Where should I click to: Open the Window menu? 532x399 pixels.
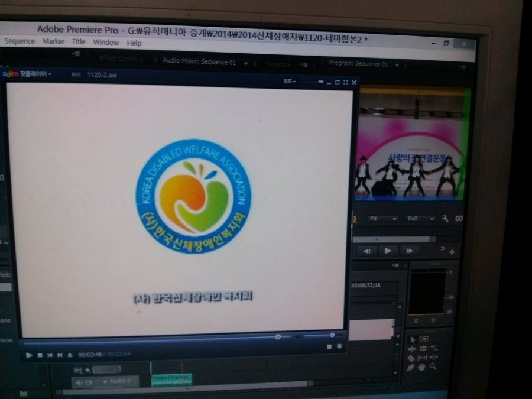click(x=106, y=43)
